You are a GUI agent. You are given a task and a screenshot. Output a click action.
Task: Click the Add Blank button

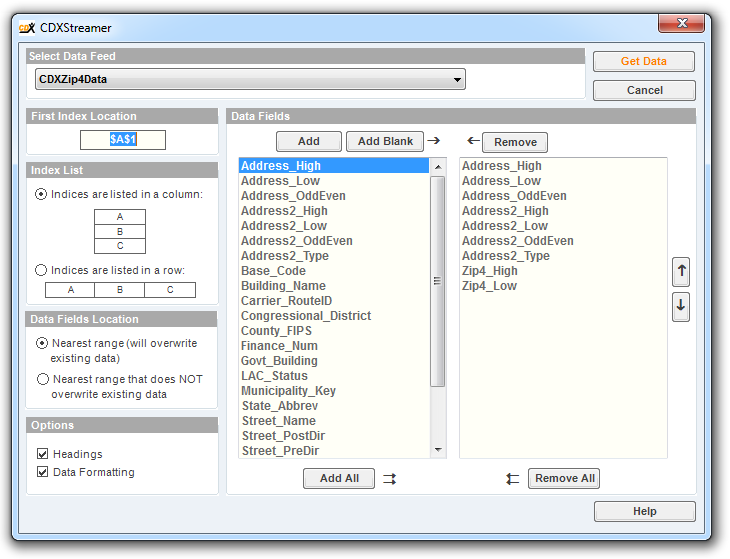click(385, 141)
